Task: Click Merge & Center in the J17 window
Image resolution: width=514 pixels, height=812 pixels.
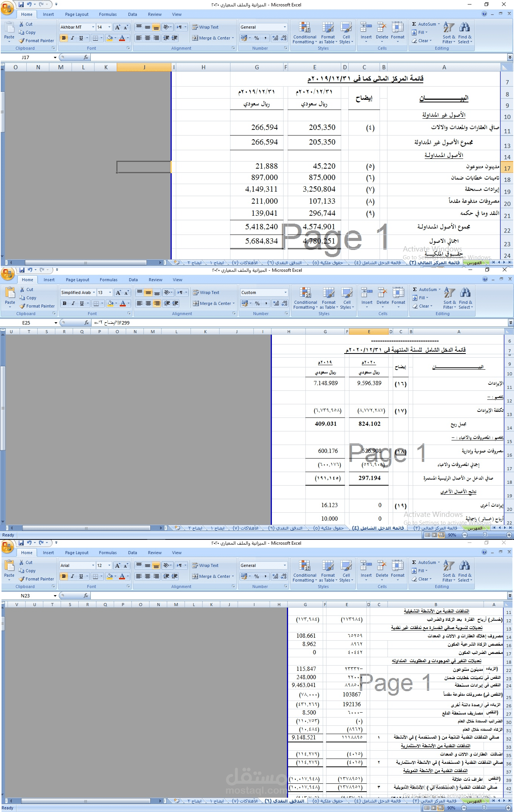Action: tap(213, 38)
